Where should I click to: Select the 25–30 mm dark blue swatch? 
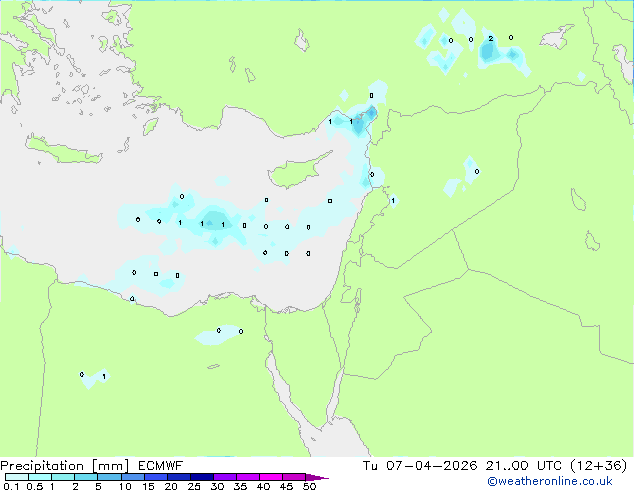click(202, 477)
